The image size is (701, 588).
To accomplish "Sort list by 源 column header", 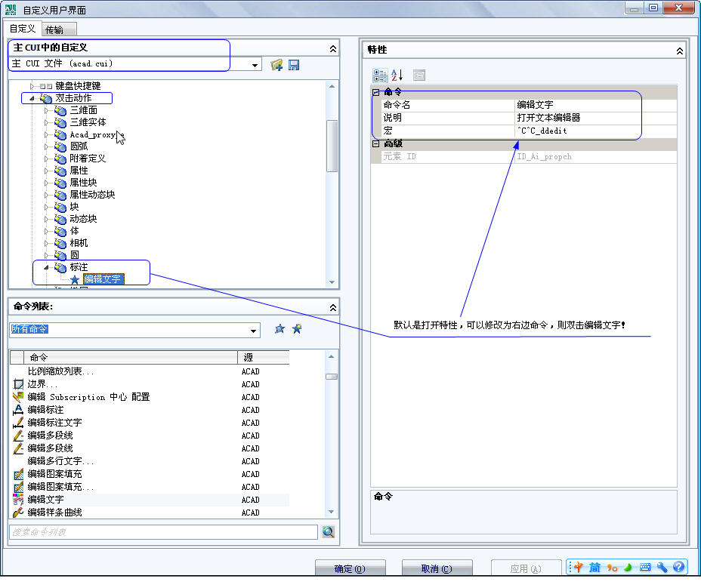I will pos(264,358).
